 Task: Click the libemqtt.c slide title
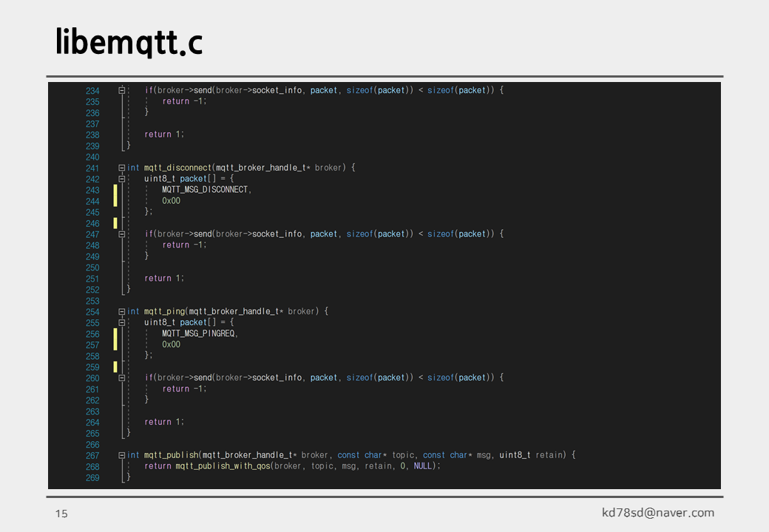click(129, 41)
